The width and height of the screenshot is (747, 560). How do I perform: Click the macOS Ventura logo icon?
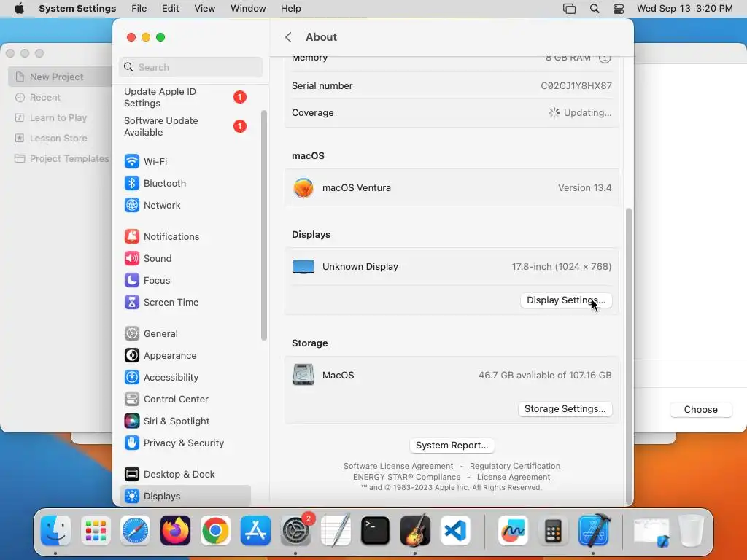coord(303,187)
